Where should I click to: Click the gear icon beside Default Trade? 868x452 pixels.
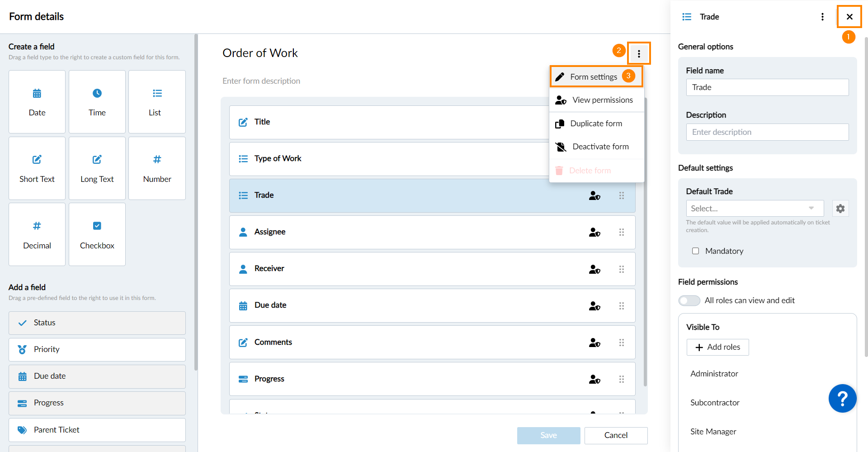[840, 209]
